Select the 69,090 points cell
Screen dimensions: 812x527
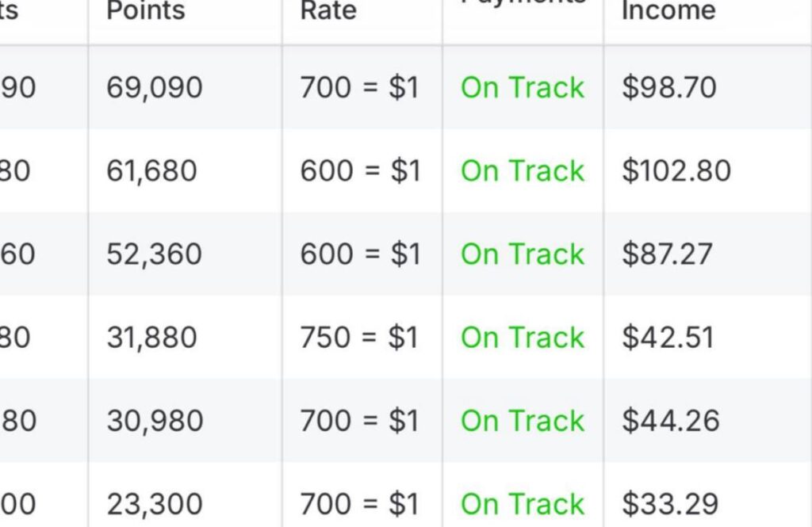[x=155, y=87]
